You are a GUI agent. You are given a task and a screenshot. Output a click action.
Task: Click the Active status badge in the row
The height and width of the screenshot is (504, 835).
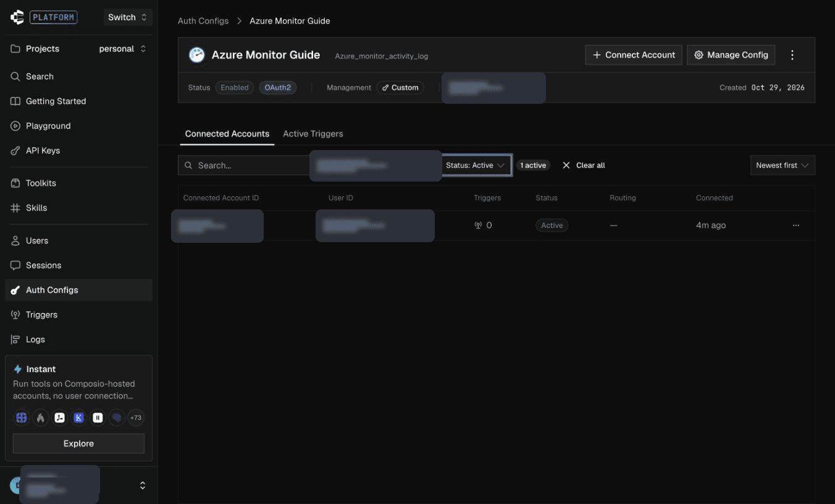552,225
